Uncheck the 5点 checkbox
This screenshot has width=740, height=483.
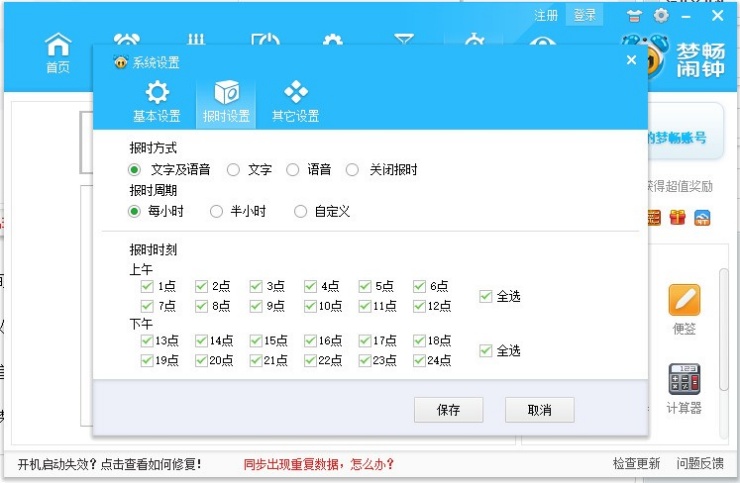[x=365, y=286]
